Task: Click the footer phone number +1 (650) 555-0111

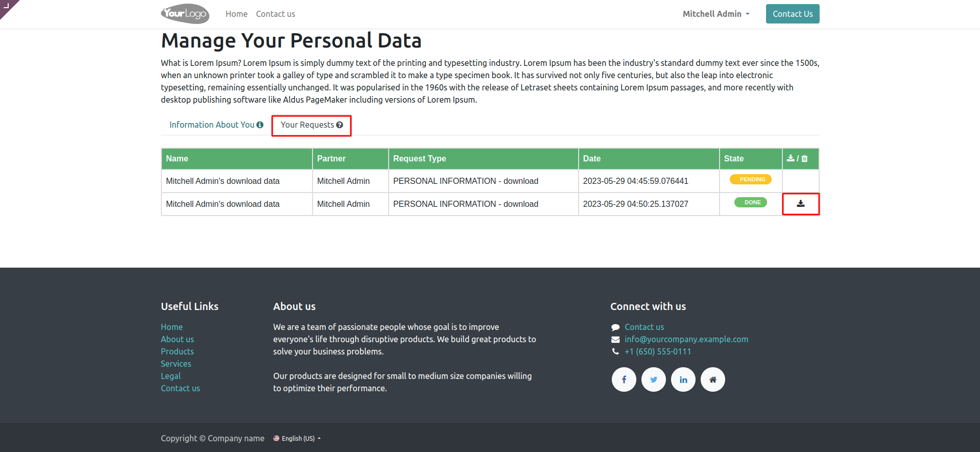Action: (x=657, y=351)
